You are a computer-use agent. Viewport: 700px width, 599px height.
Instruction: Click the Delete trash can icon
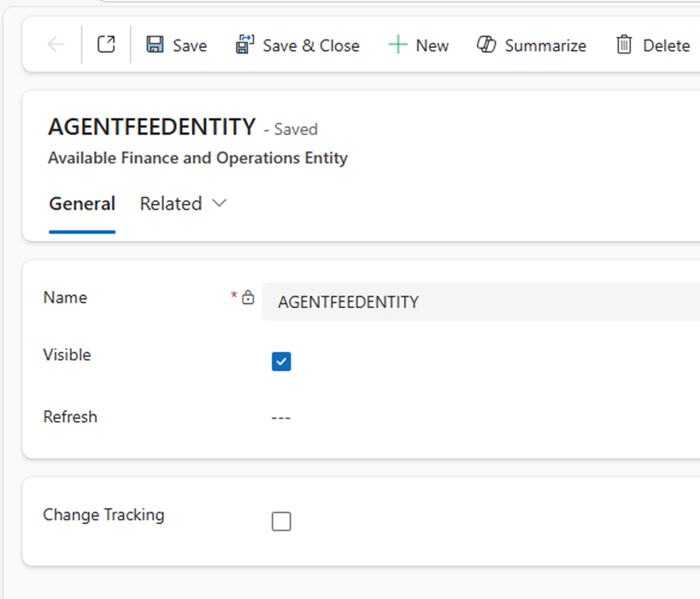point(623,44)
